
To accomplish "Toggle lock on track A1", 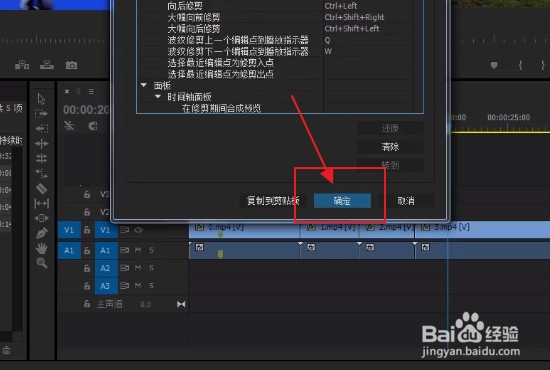I will [87, 250].
